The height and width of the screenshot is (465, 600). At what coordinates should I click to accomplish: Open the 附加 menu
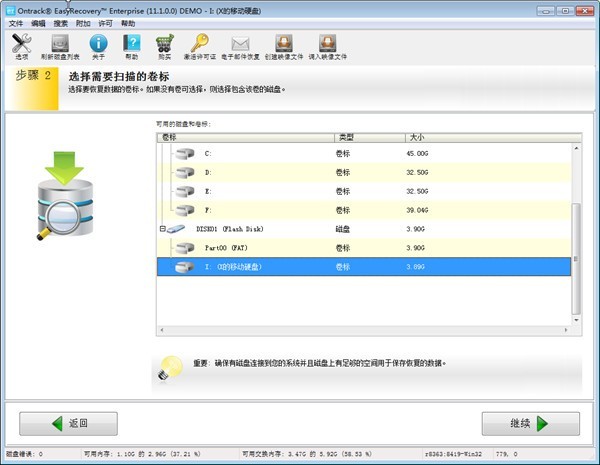pos(83,24)
